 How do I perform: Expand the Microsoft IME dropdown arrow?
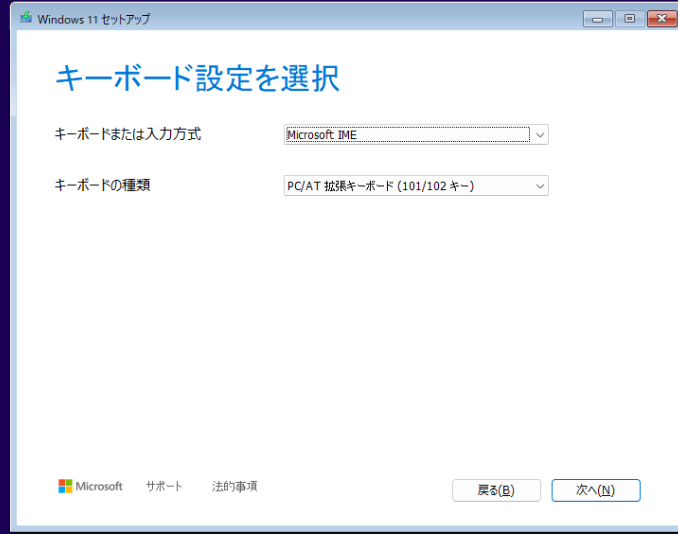tap(540, 135)
